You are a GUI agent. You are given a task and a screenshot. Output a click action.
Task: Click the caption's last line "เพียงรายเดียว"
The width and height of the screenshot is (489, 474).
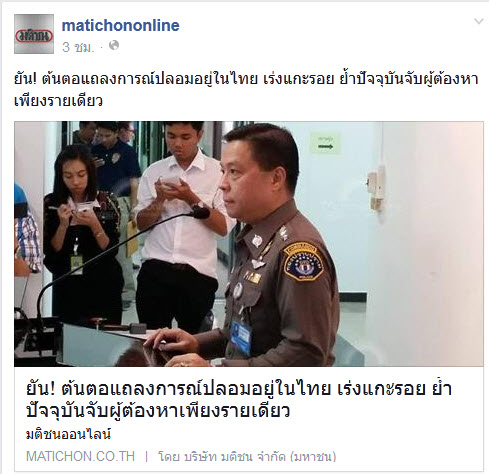pyautogui.click(x=58, y=101)
